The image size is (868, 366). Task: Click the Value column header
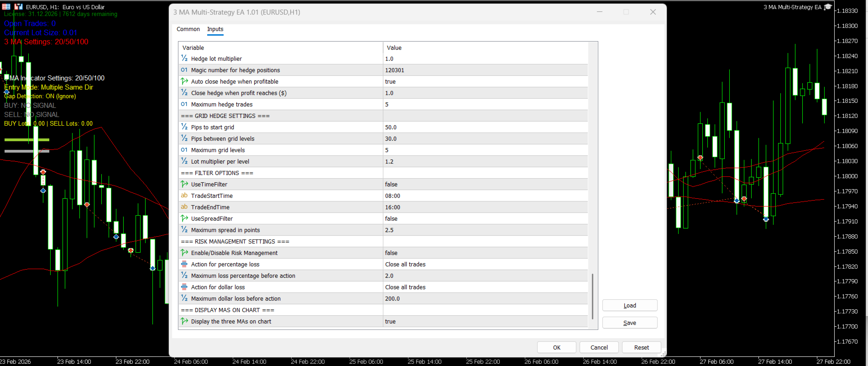(x=486, y=48)
